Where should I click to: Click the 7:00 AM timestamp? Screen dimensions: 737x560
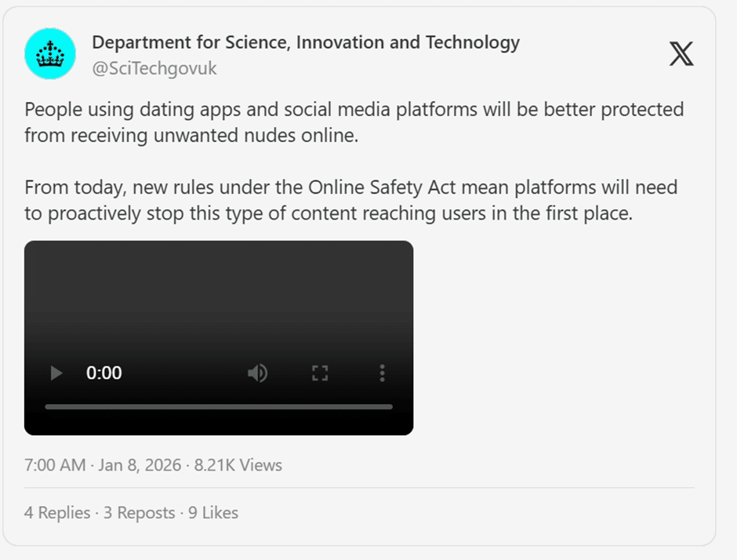55,465
